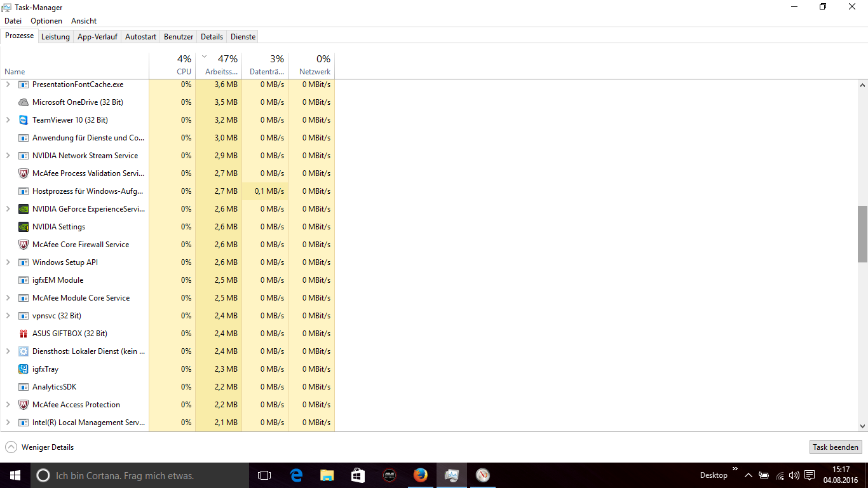This screenshot has height=488, width=868.
Task: Open the Windows Start menu
Action: [15, 475]
